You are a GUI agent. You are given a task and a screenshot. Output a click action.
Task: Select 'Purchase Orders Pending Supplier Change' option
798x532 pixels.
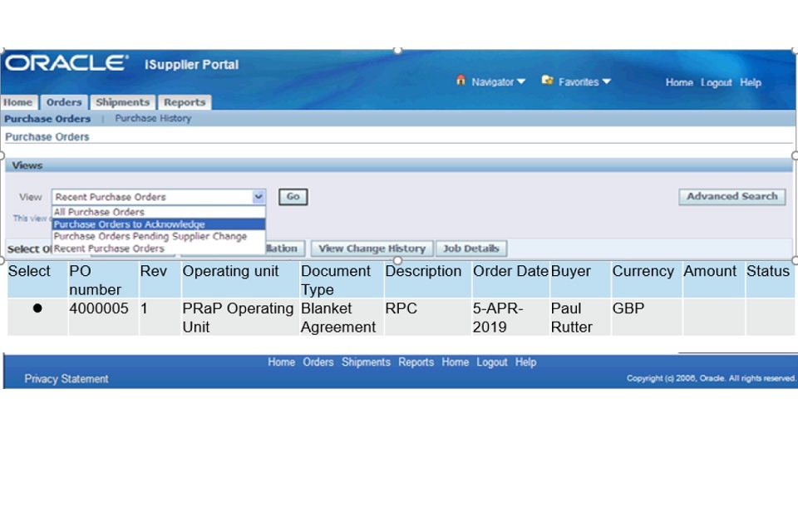point(150,236)
